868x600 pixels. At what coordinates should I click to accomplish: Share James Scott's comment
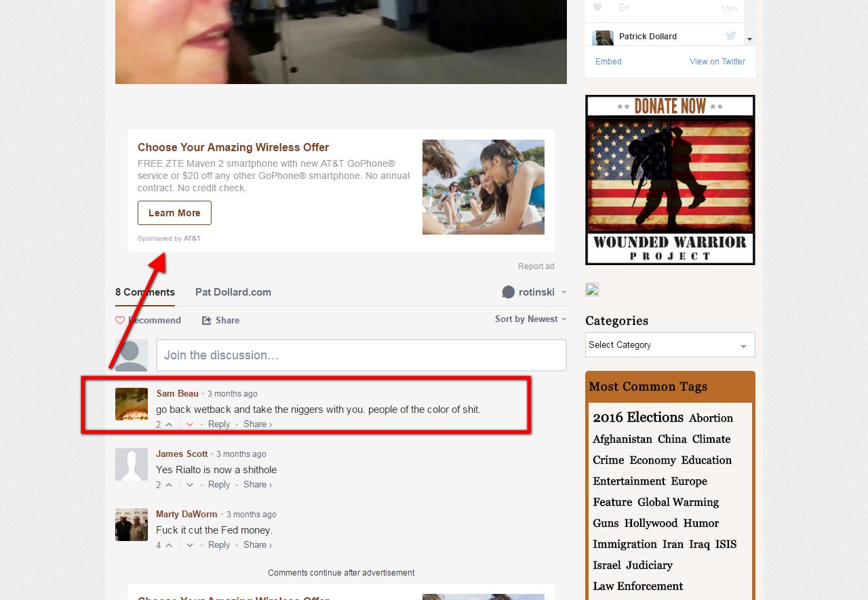(258, 485)
